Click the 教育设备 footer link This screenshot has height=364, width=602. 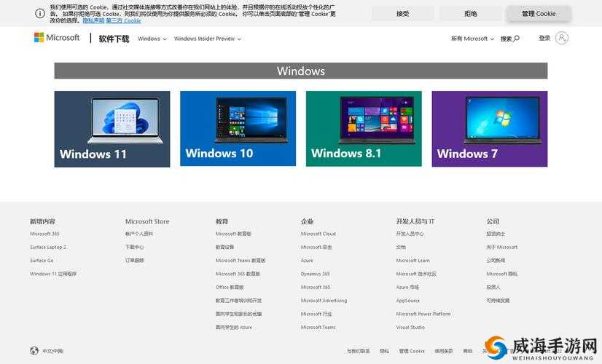click(x=224, y=247)
